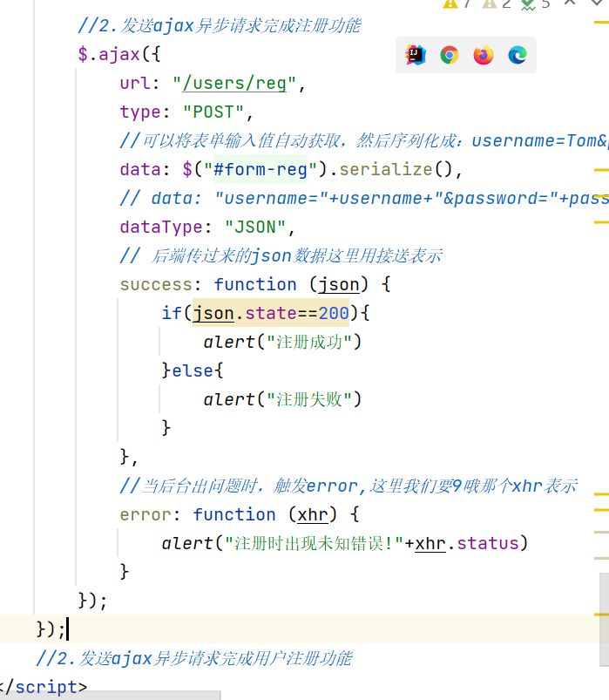Click the json parameter in function (json)
Image resolution: width=609 pixels, height=700 pixels.
[339, 285]
